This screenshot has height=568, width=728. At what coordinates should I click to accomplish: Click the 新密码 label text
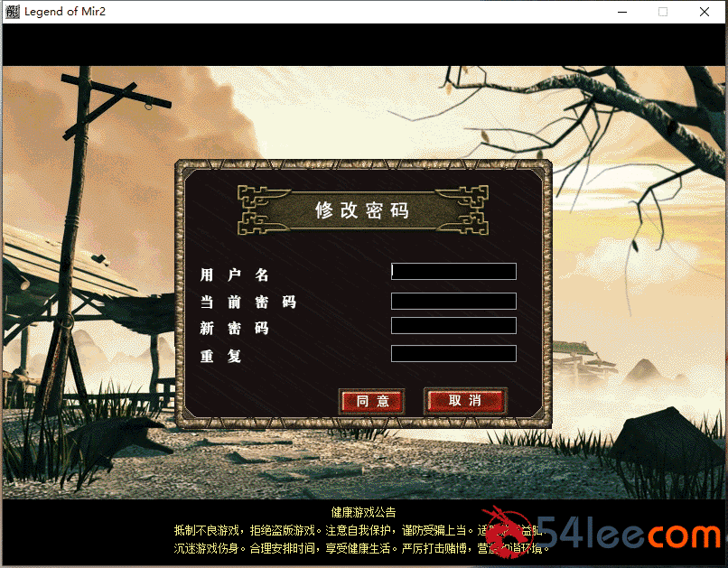[235, 328]
